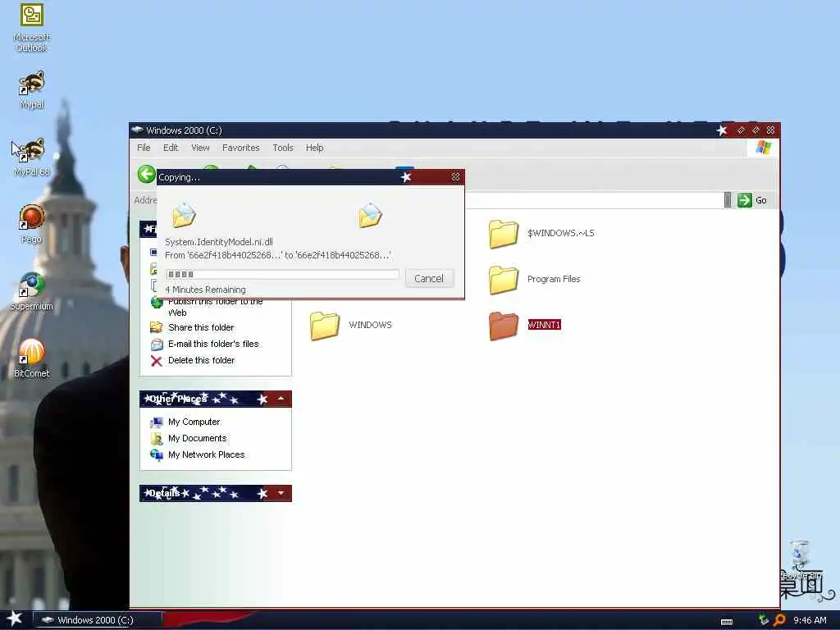Click Delete this folder link
840x630 pixels.
pos(202,361)
